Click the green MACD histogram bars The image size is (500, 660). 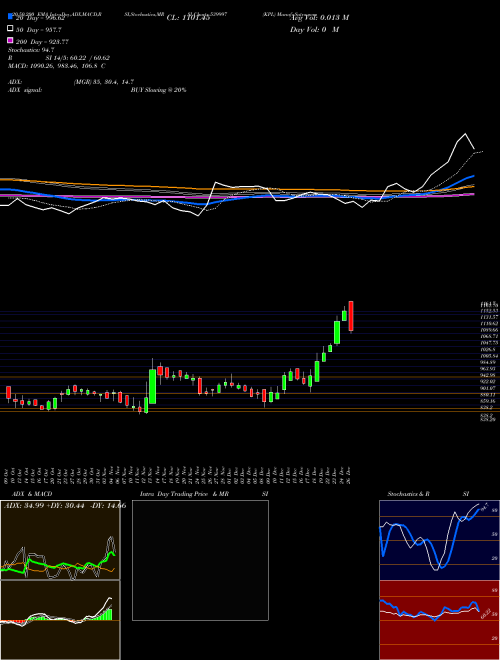point(104,614)
